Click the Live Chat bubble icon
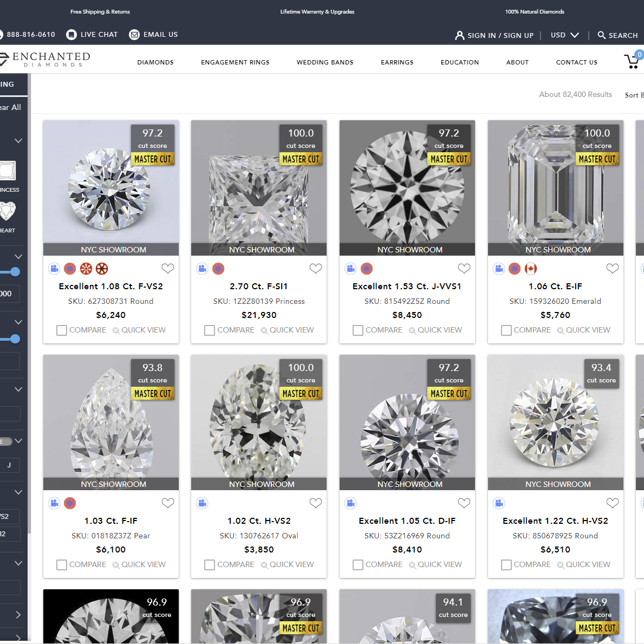 (71, 35)
